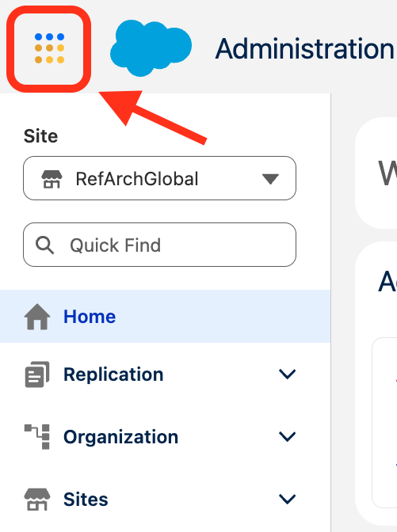Expand the Organization section chevron

click(x=288, y=437)
